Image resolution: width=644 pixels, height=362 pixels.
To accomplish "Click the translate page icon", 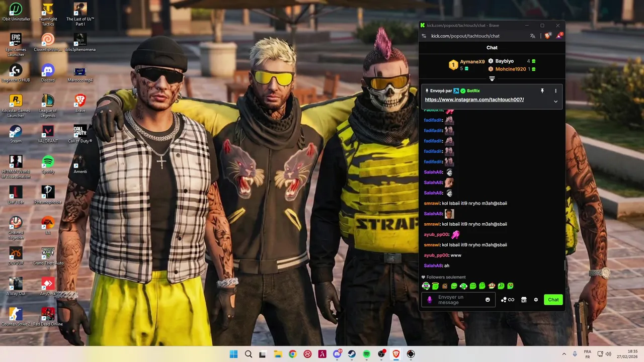I will click(x=533, y=36).
